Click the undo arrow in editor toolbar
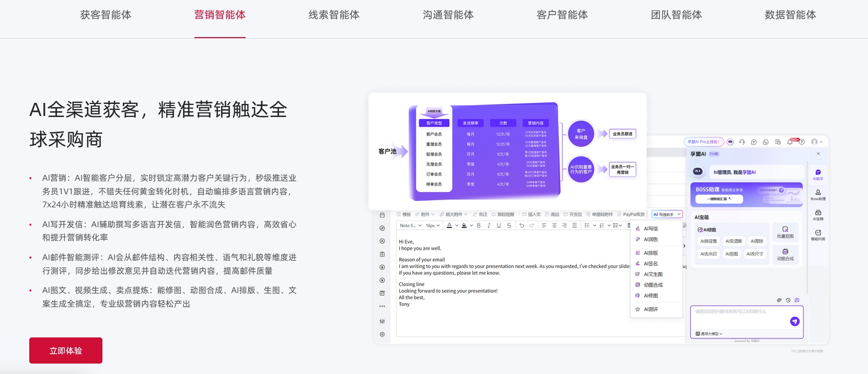 pyautogui.click(x=521, y=226)
